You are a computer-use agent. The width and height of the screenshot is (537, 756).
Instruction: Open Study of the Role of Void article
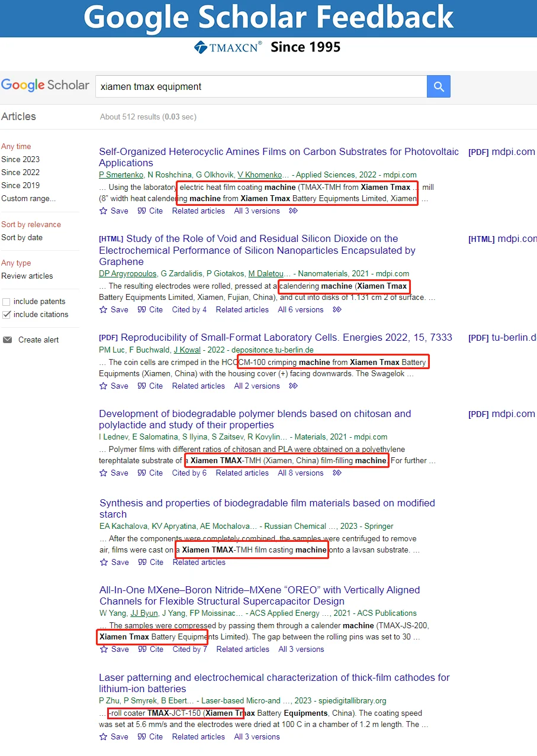point(257,250)
